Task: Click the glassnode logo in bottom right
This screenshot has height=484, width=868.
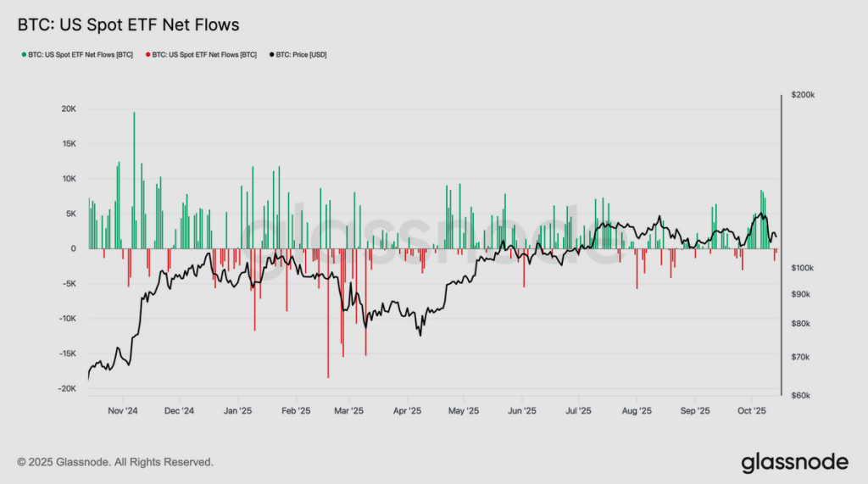Action: (794, 462)
